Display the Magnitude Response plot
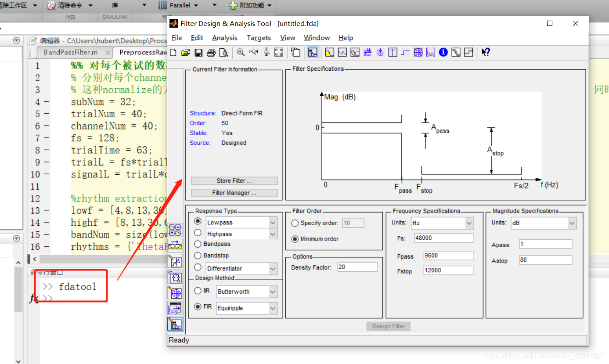 pos(330,52)
